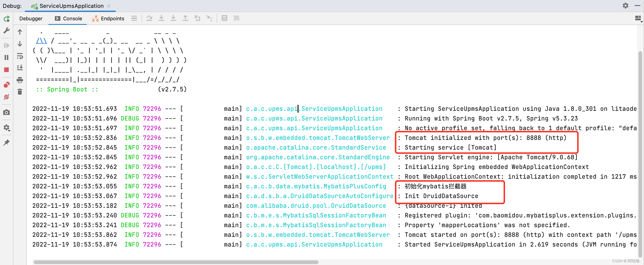This screenshot has height=265, width=644.
Task: Print the console output
Action: pos(20,80)
